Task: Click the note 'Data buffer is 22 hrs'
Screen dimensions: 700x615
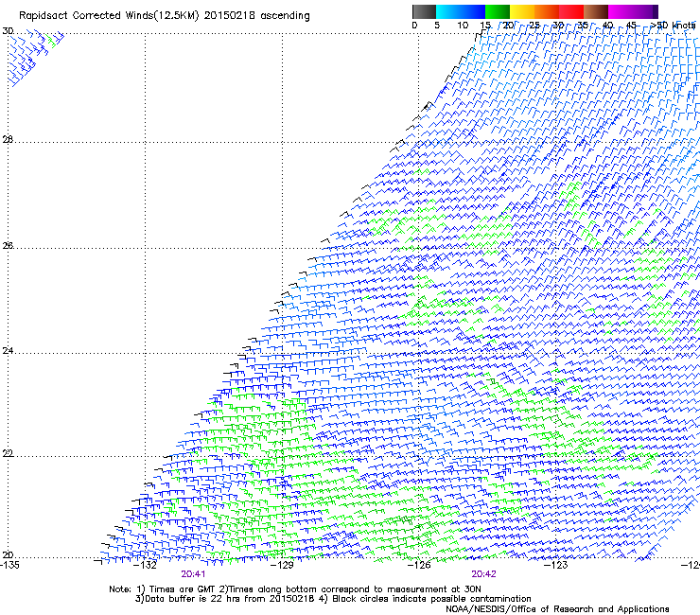Action: coord(193,599)
